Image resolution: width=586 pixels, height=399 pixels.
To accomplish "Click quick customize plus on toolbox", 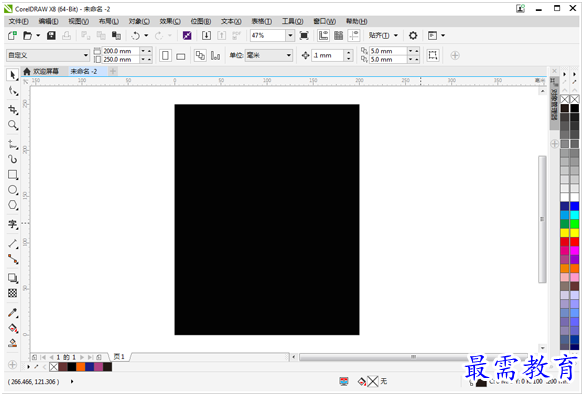I will (x=12, y=364).
